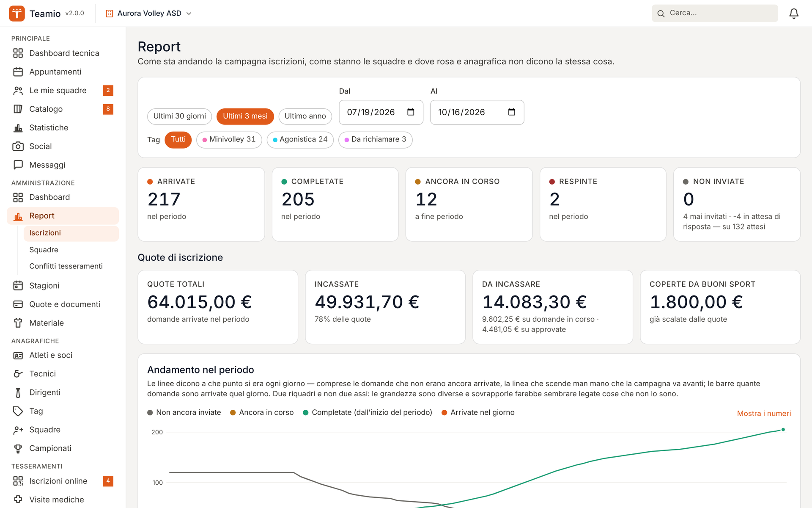Go to the Report menu item
The image size is (812, 508).
coord(63,216)
